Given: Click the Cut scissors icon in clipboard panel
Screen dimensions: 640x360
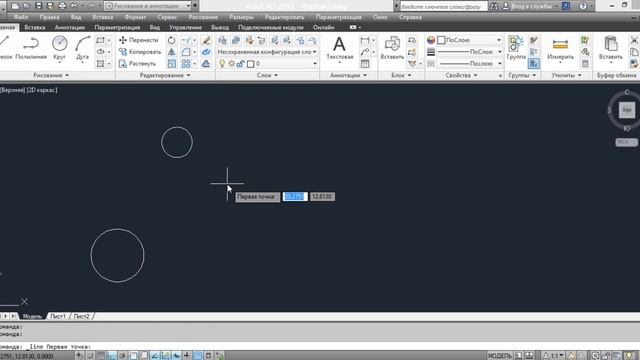Looking at the screenshot, I should (634, 40).
